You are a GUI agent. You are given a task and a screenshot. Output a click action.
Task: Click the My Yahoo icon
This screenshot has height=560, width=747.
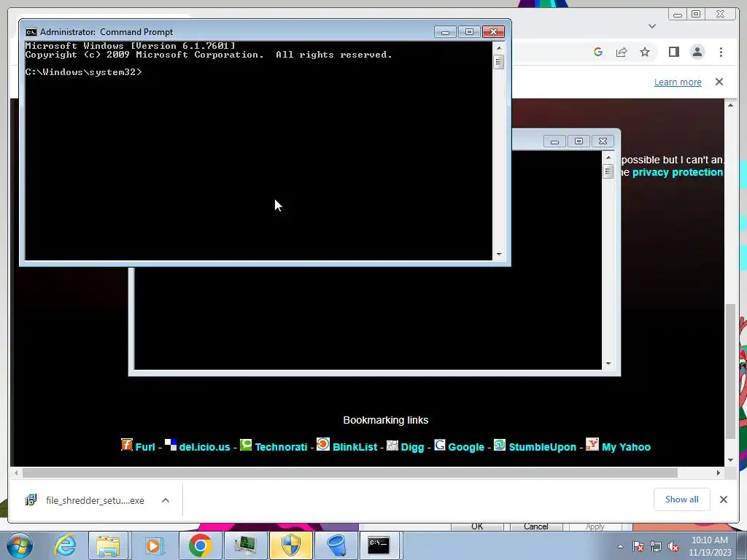click(x=592, y=444)
